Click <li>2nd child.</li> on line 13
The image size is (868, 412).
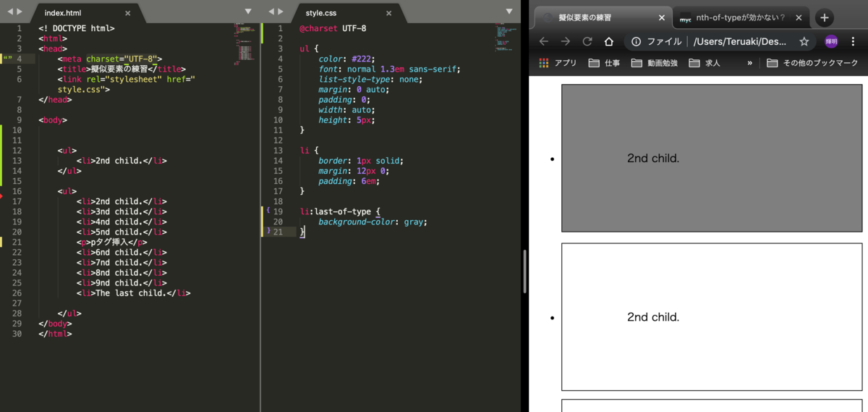(x=122, y=161)
